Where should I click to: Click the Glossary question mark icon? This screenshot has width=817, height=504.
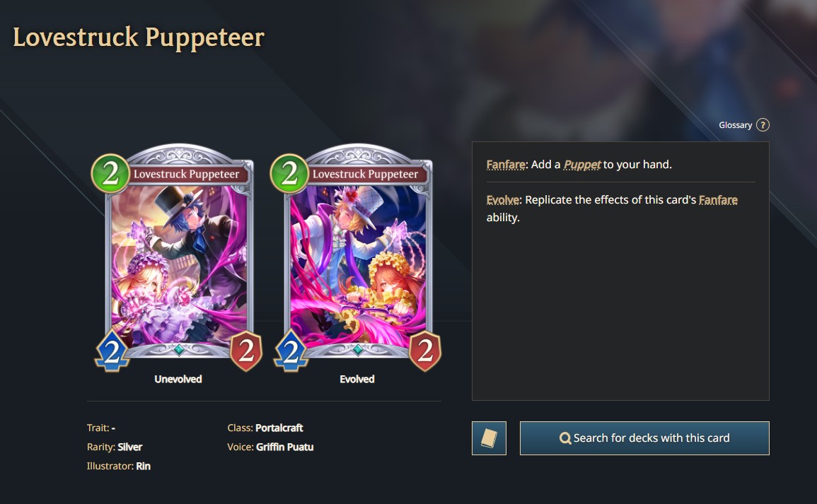click(x=763, y=125)
